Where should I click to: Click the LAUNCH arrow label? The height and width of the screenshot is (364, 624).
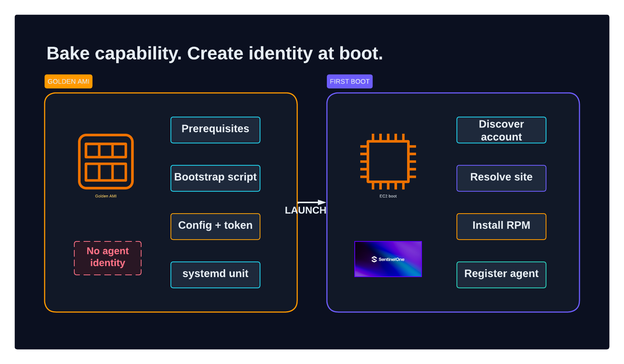[305, 210]
